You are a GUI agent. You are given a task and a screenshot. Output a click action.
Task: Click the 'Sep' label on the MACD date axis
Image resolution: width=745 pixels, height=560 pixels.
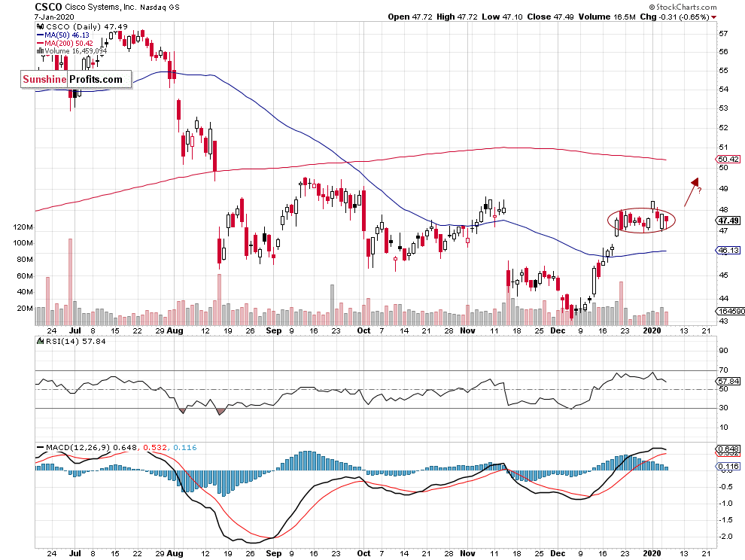274,553
